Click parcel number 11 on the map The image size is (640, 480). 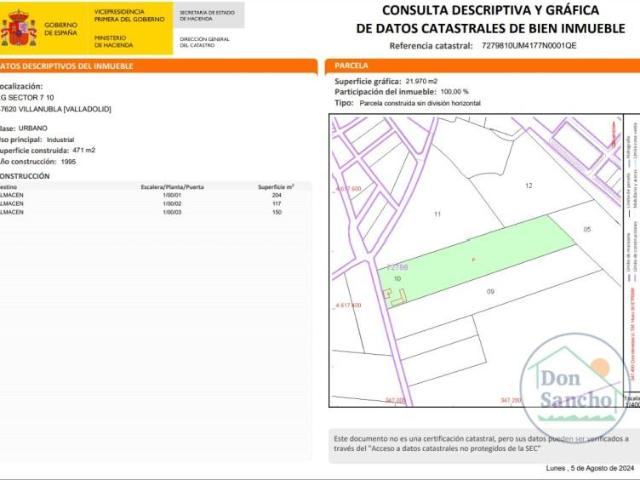click(x=438, y=214)
